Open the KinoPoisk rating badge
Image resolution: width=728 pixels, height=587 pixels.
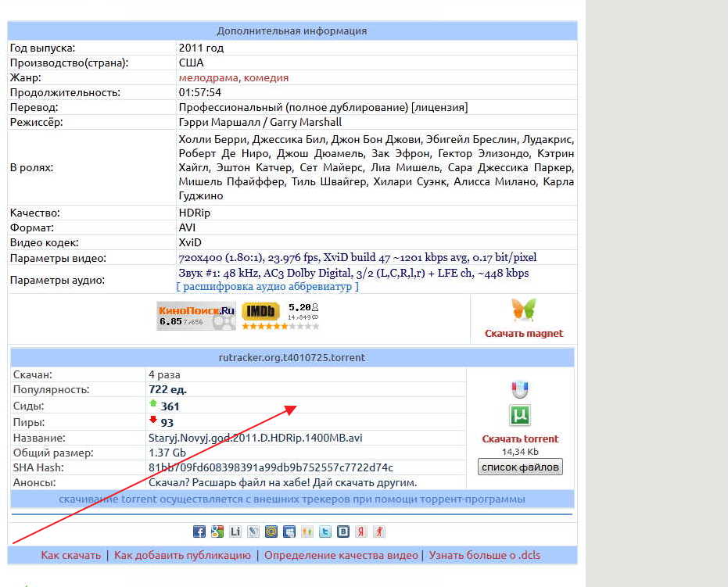(x=195, y=316)
